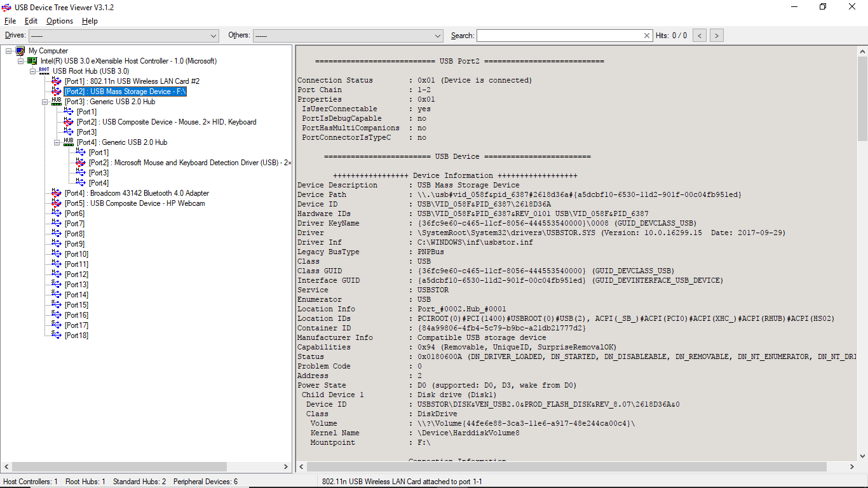Collapse the USB Root Hub node
The image size is (868, 488).
pyautogui.click(x=33, y=71)
